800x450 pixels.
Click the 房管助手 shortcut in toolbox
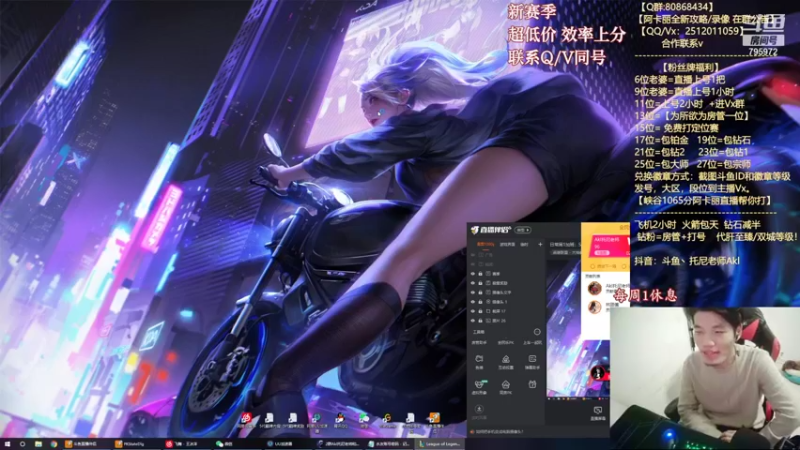479,342
